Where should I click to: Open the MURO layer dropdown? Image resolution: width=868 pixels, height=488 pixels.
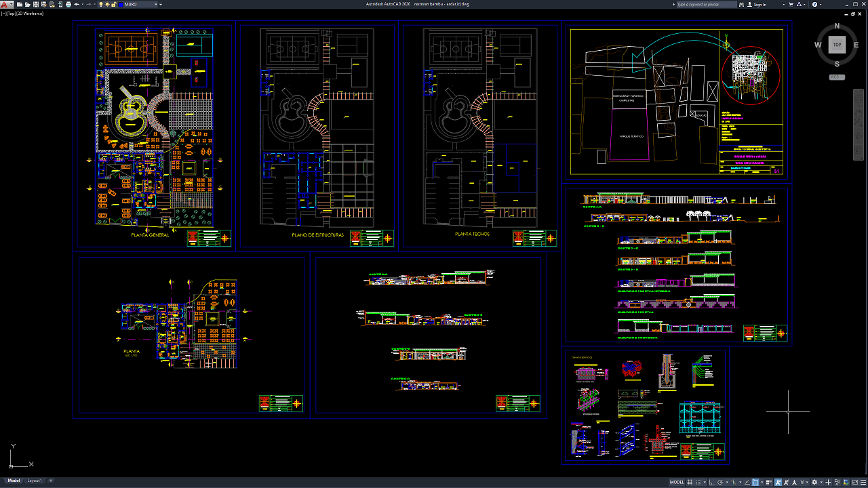point(156,4)
